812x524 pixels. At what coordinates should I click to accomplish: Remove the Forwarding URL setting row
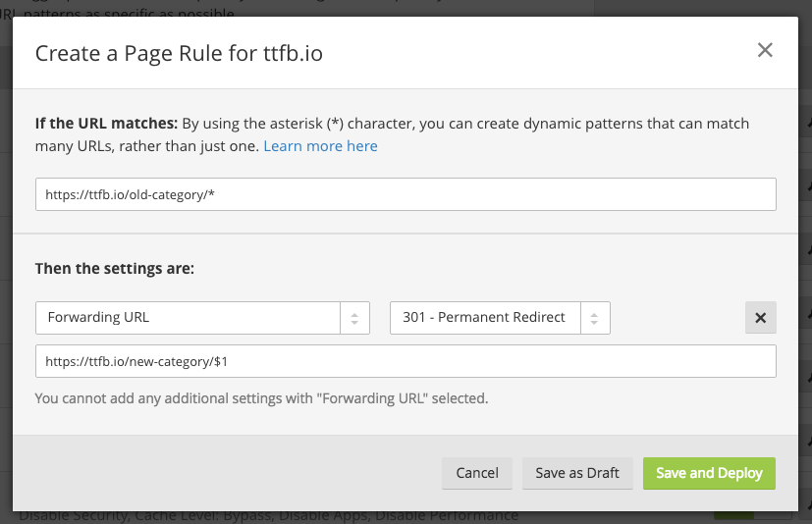pyautogui.click(x=760, y=317)
